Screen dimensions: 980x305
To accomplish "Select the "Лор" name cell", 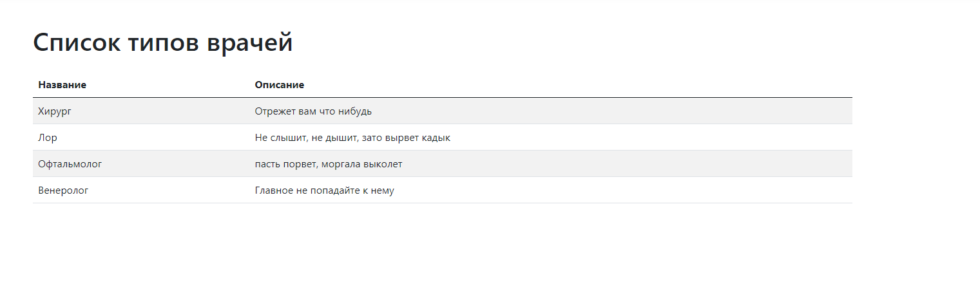I will [x=48, y=138].
